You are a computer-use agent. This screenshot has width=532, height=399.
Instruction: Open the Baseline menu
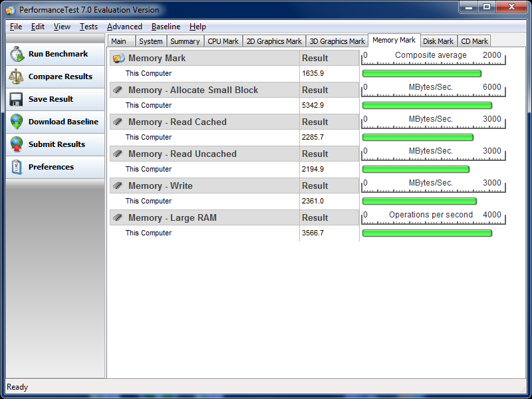pyautogui.click(x=166, y=27)
